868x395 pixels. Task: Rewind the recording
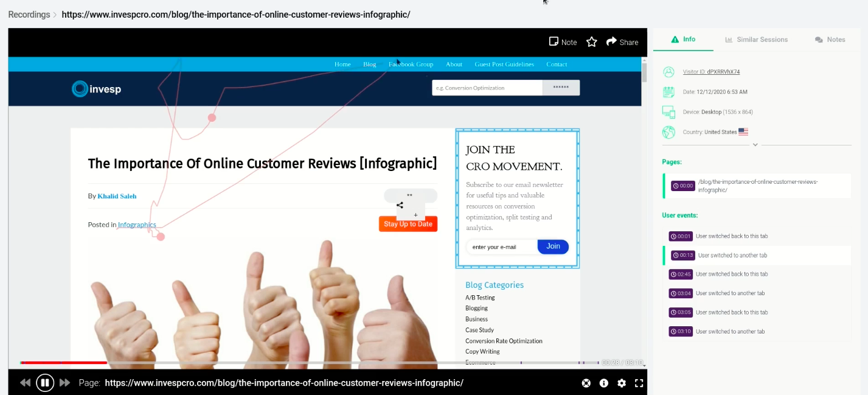point(25,383)
